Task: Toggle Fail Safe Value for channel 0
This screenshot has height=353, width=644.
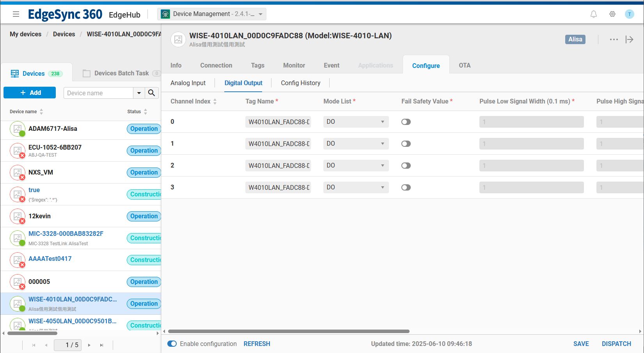Action: (x=406, y=122)
